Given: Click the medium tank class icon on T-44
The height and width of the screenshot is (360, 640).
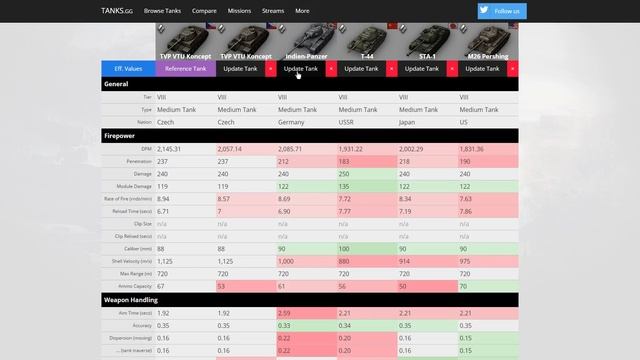Looking at the screenshot, I should 342,28.
